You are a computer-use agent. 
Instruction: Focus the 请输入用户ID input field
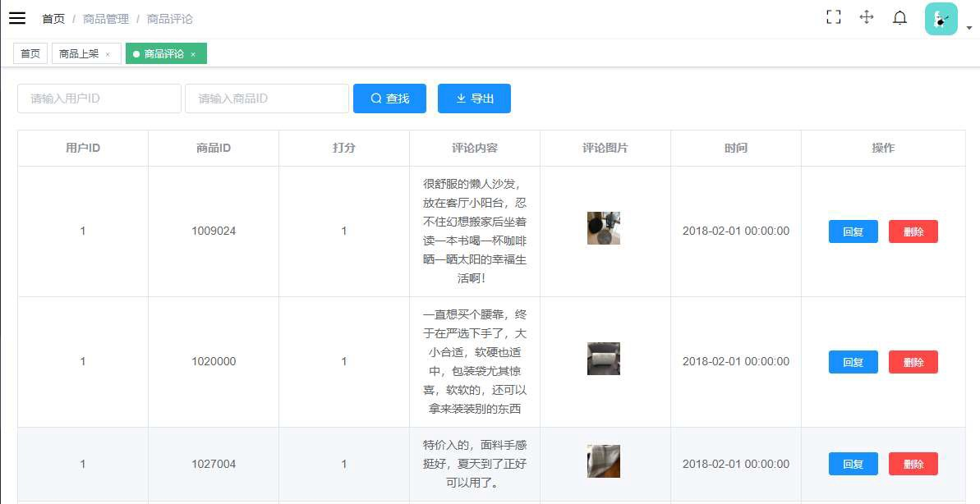[x=99, y=99]
